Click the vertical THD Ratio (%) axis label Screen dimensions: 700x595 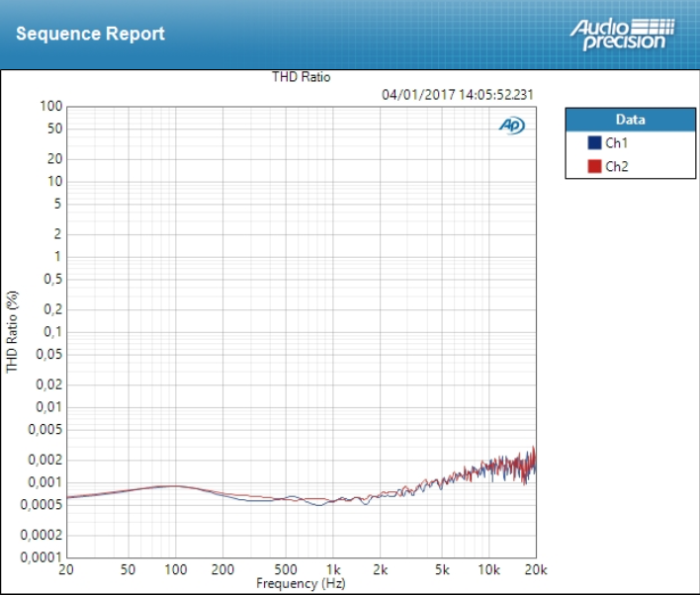point(13,331)
